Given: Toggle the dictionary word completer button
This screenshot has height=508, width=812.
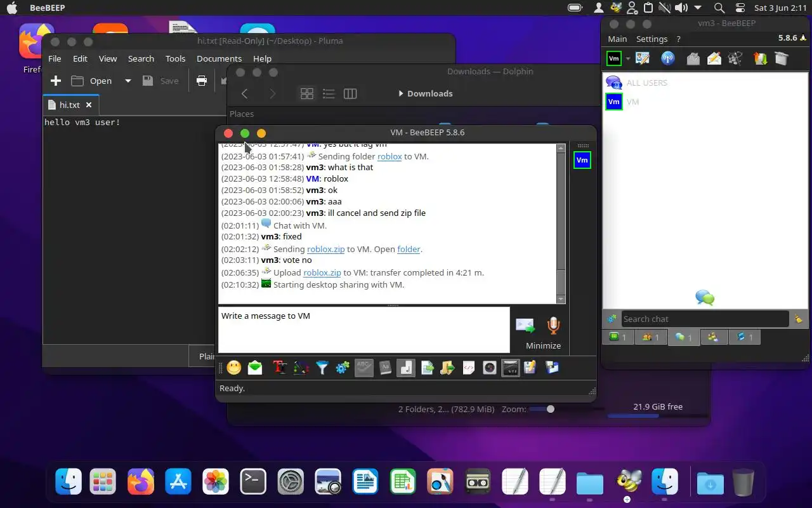Looking at the screenshot, I should click(x=385, y=368).
